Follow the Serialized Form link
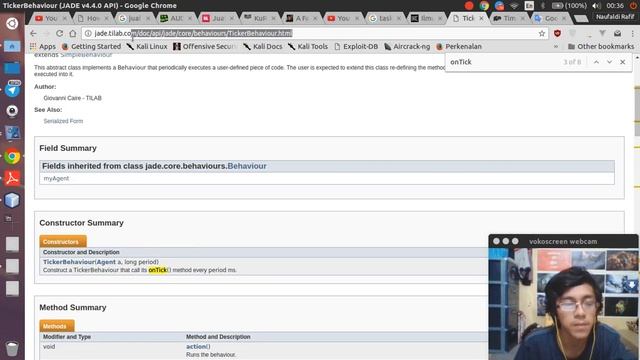This screenshot has width=640, height=360. (63, 121)
